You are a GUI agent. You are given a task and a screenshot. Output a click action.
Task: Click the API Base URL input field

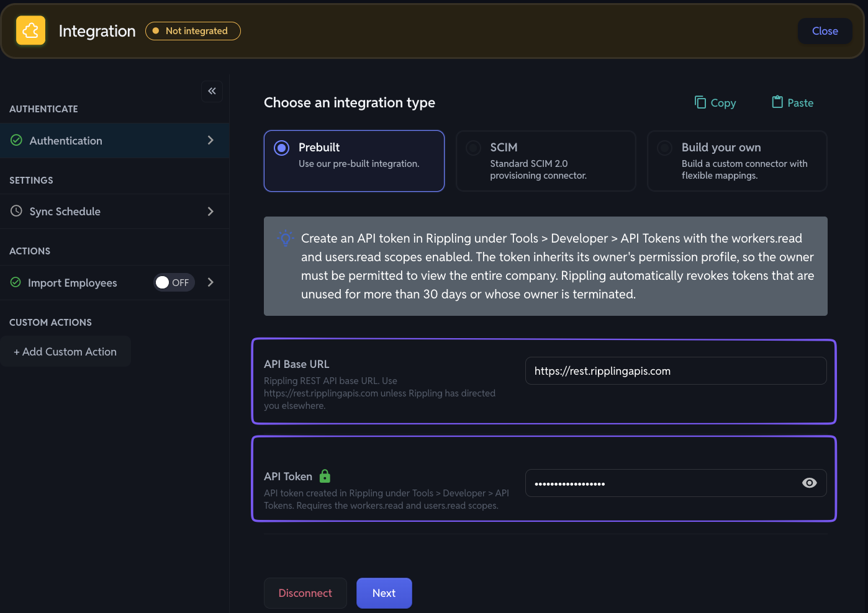(x=676, y=371)
